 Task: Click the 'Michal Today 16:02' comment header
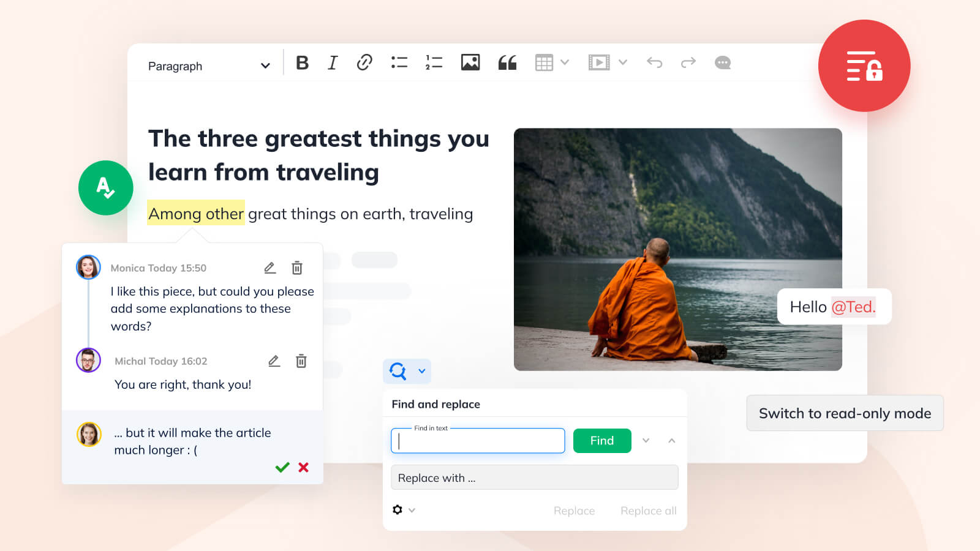coord(161,361)
